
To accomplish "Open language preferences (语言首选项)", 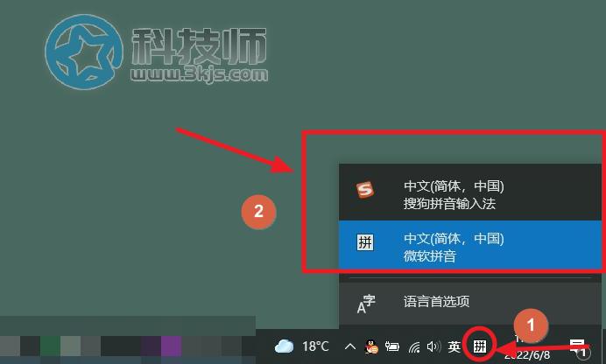I will pyautogui.click(x=470, y=302).
